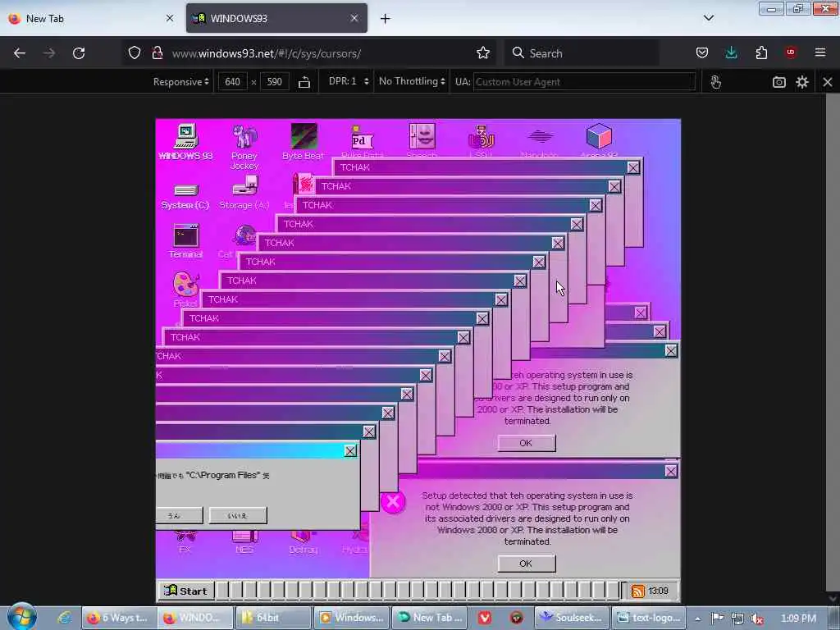Image resolution: width=840 pixels, height=630 pixels.
Task: Open Internet Explorer from the taskbar
Action: [64, 618]
